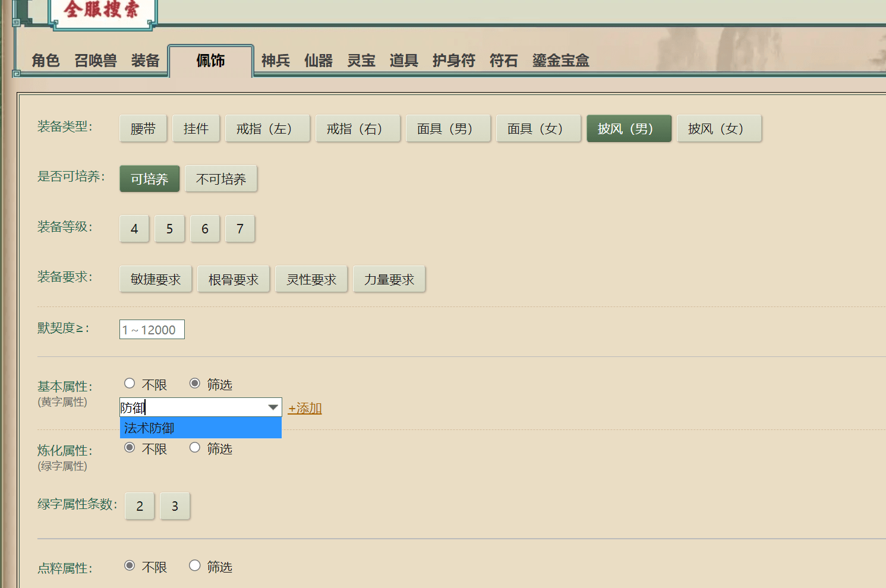Click into the 防御 attribute text box
Viewport: 886px width, 588px height.
point(193,407)
